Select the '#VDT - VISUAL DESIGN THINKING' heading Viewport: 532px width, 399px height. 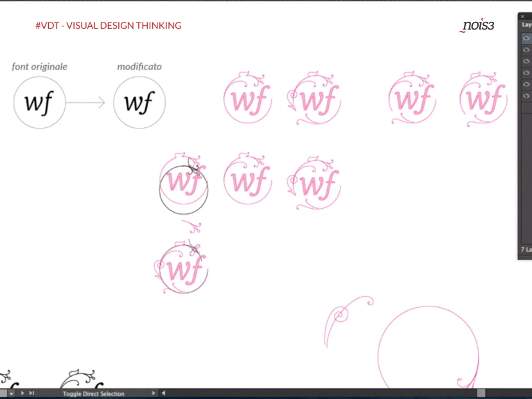(x=109, y=26)
